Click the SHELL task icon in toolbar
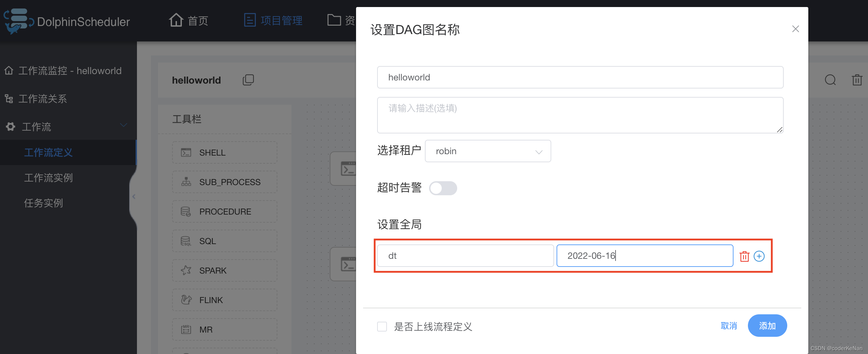868x354 pixels. [186, 152]
